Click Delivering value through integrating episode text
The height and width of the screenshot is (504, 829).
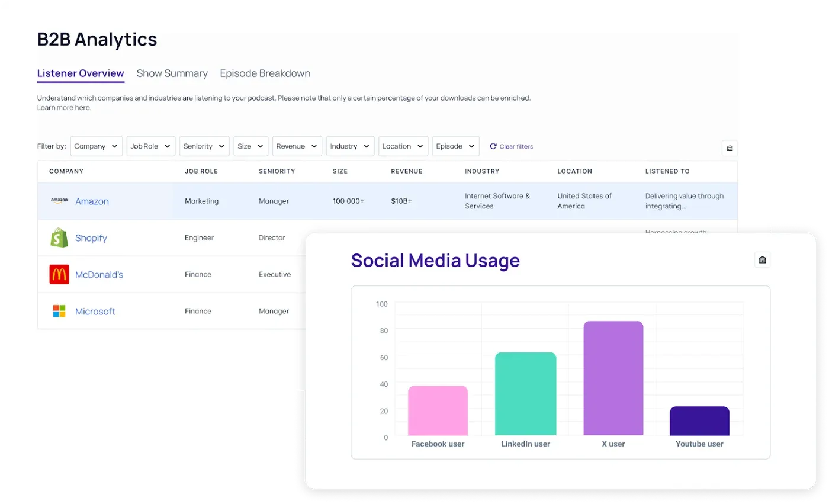pos(685,201)
